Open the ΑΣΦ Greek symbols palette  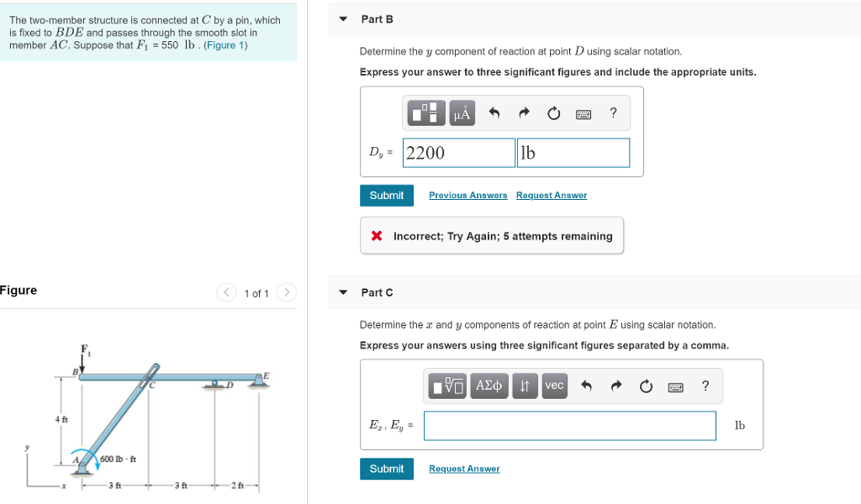pyautogui.click(x=489, y=386)
